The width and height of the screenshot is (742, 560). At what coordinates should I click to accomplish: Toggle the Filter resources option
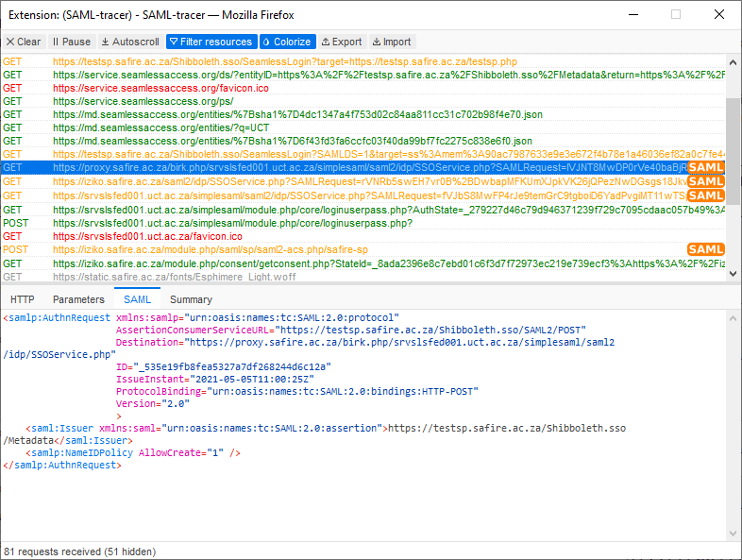point(211,42)
